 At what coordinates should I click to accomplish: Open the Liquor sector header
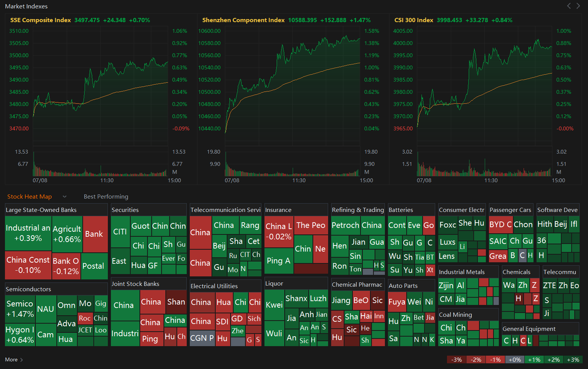(296, 283)
